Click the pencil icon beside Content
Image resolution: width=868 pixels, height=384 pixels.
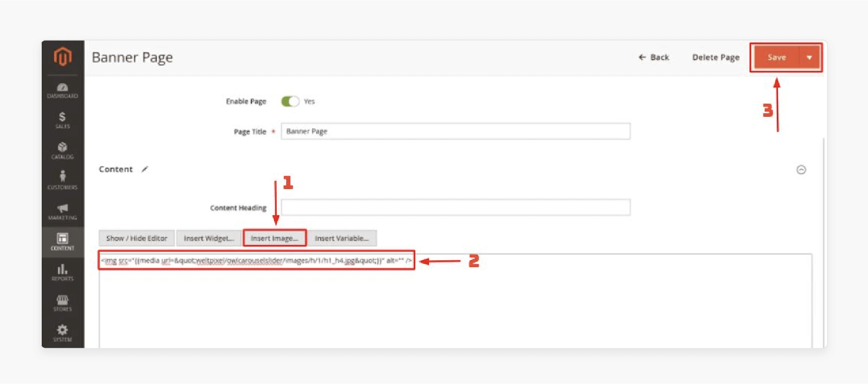click(x=145, y=169)
